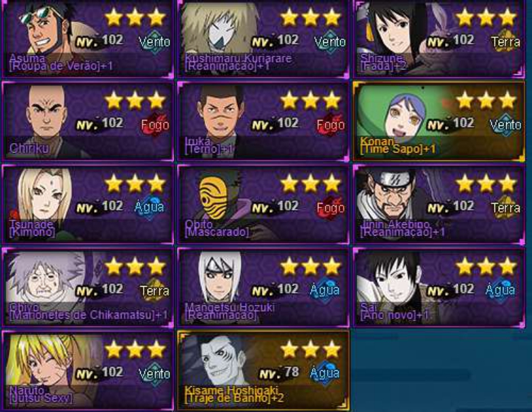Click the Água element icon on Tsunade's card
The width and height of the screenshot is (532, 412).
(149, 207)
